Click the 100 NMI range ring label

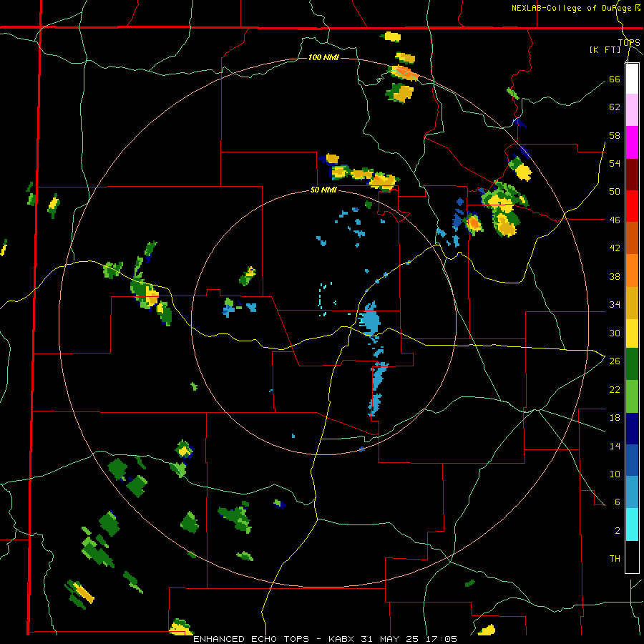click(x=323, y=57)
